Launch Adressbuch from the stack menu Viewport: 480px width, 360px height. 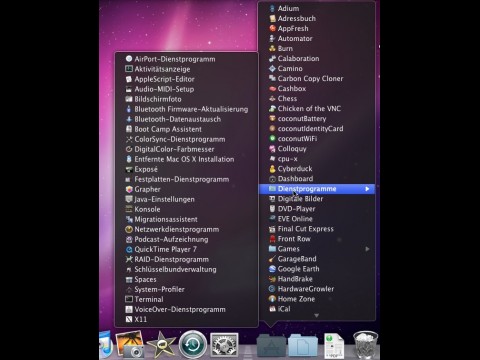(x=317, y=18)
